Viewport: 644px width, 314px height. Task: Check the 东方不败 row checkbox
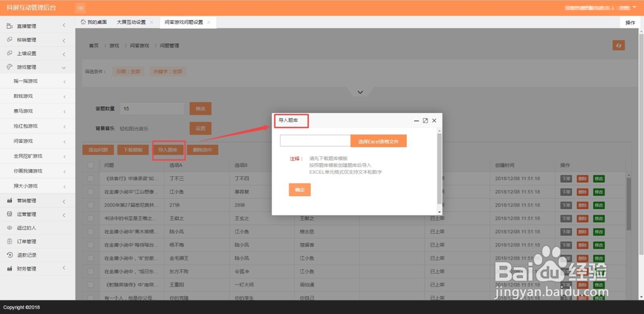[x=91, y=272]
